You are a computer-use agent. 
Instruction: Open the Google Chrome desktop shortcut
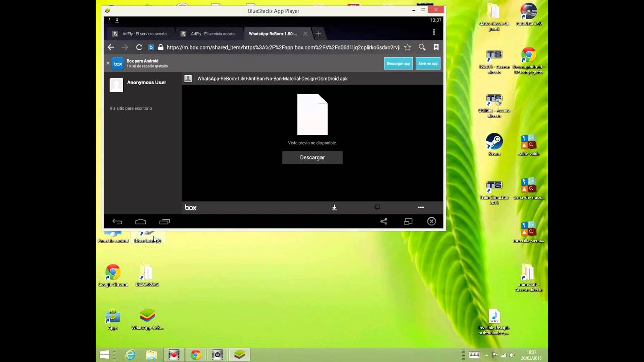113,276
